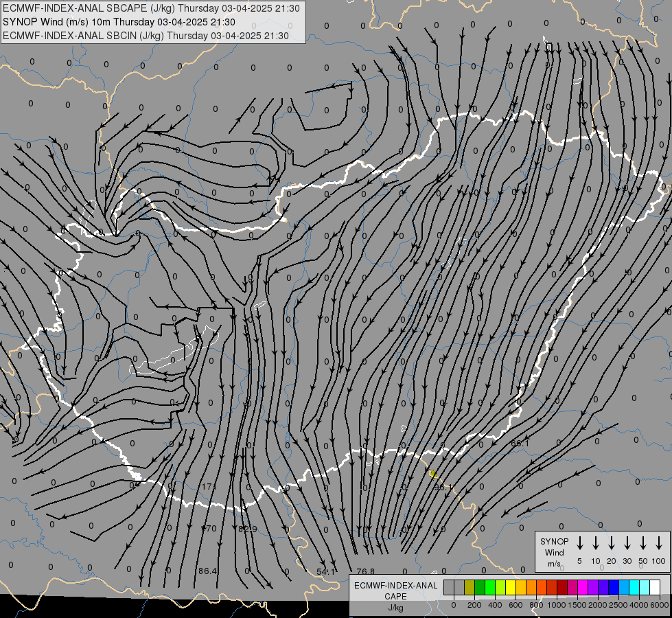Click the '54.1' value on the map
The image size is (672, 618).
pos(326,572)
